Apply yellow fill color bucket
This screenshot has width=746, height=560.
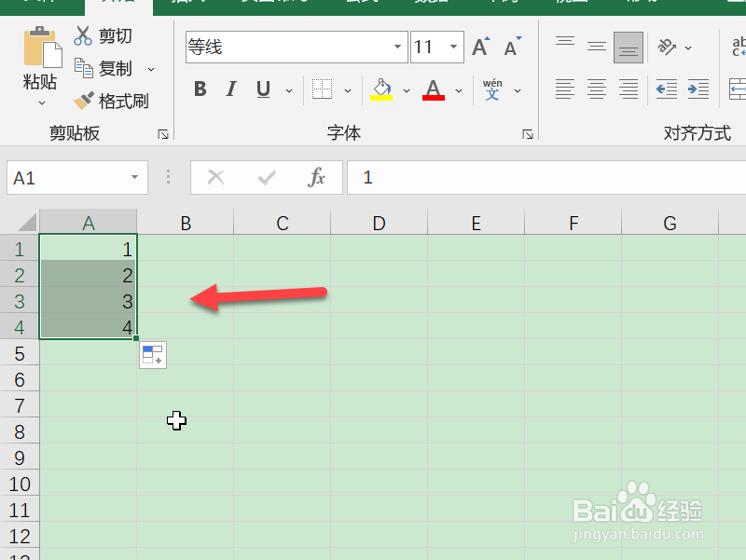[381, 89]
